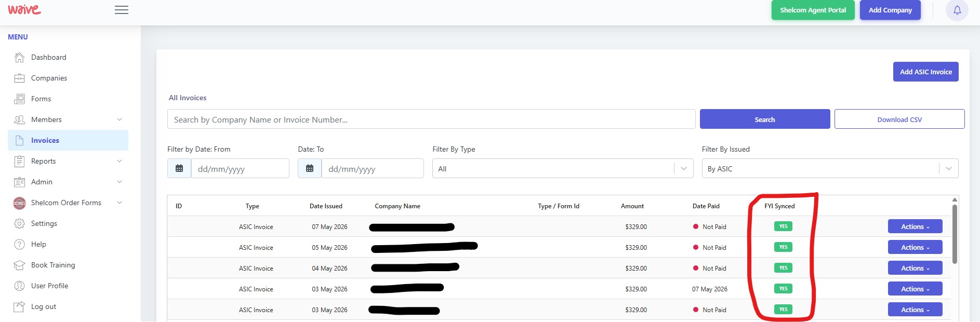This screenshot has width=980, height=322.
Task: Open the Filter By Type dropdown
Action: pos(563,168)
